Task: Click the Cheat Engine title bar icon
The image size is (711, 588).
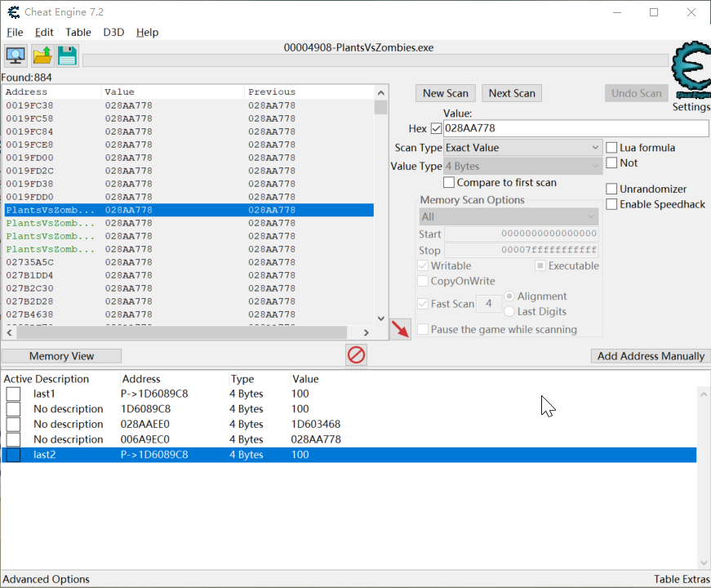Action: pos(14,12)
